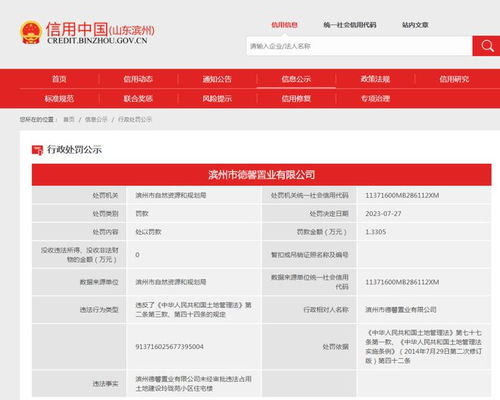Screen dimensions: 500x400
Task: Select the 信用信息 search tab
Action: pos(284,25)
